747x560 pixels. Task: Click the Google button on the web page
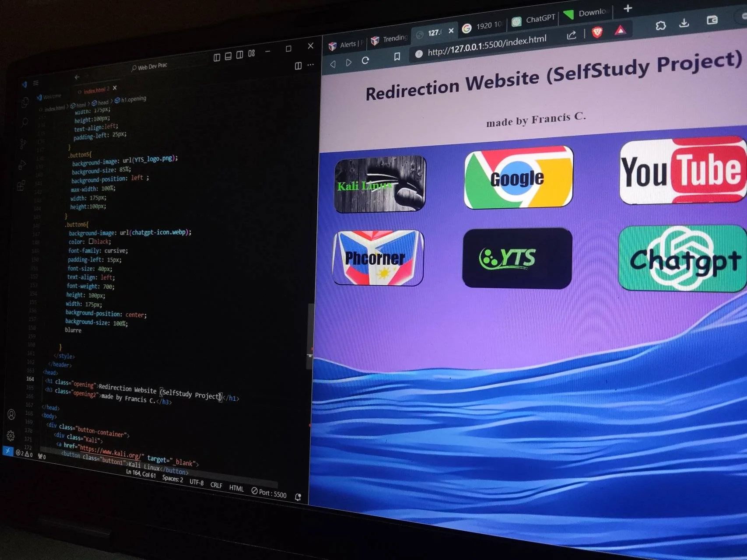point(518,177)
